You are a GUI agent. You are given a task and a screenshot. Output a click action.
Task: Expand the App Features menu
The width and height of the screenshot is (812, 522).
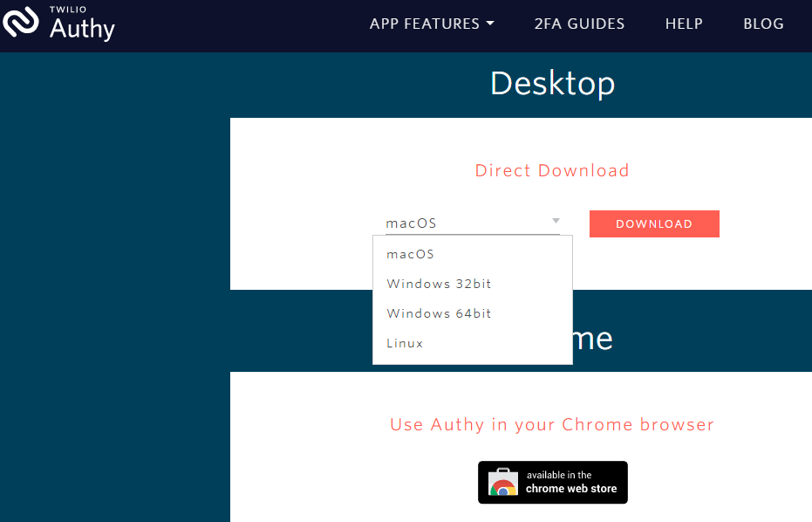(x=432, y=24)
